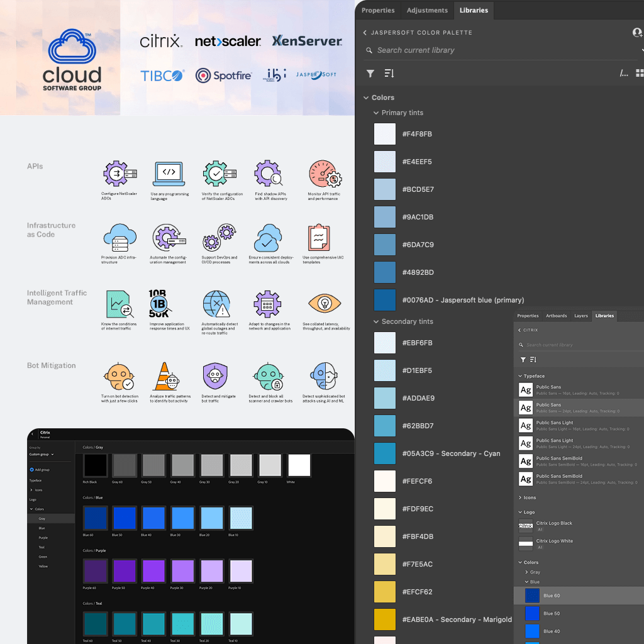Click the 'Use any programming language' laptop icon
The image size is (644, 644).
[169, 174]
